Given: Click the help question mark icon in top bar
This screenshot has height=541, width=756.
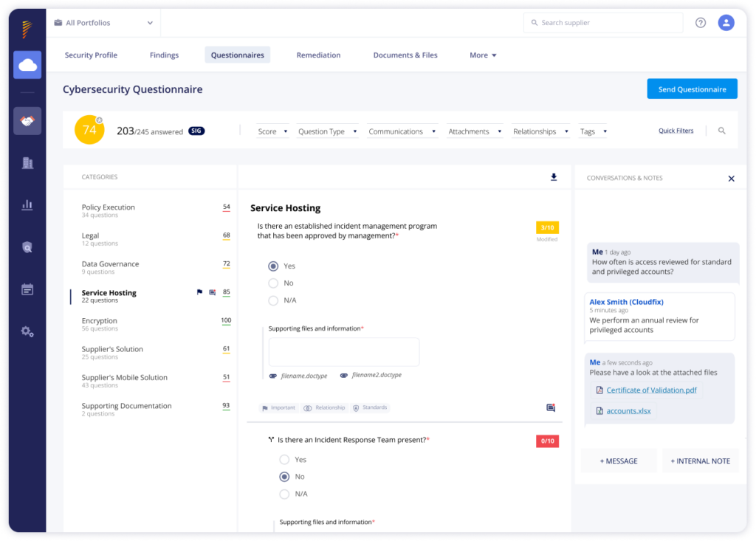Looking at the screenshot, I should 700,23.
